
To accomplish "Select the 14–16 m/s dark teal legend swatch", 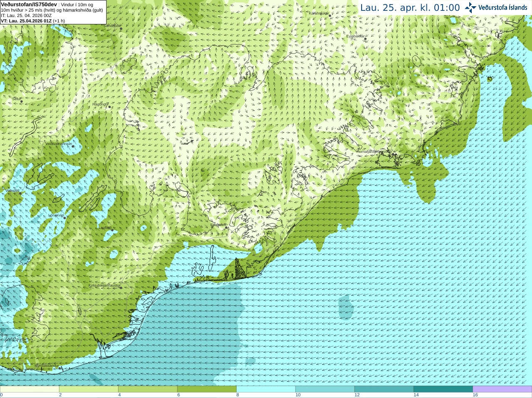I will click(x=443, y=389).
